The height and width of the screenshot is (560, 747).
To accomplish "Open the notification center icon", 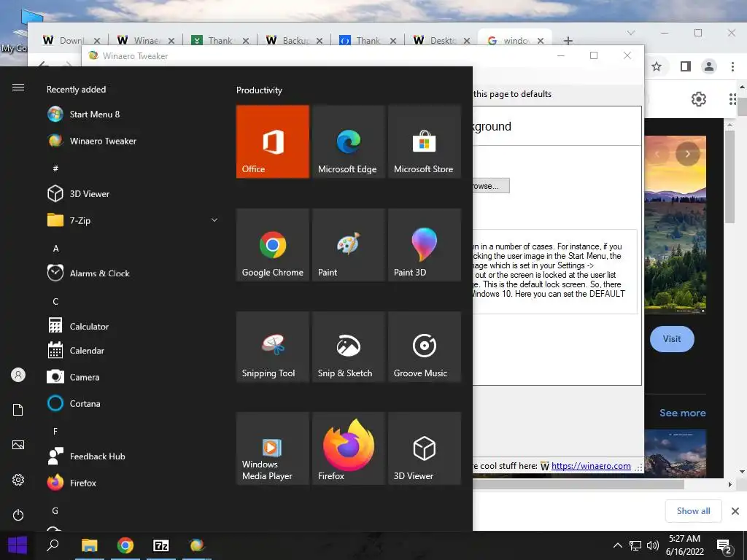I will (724, 546).
